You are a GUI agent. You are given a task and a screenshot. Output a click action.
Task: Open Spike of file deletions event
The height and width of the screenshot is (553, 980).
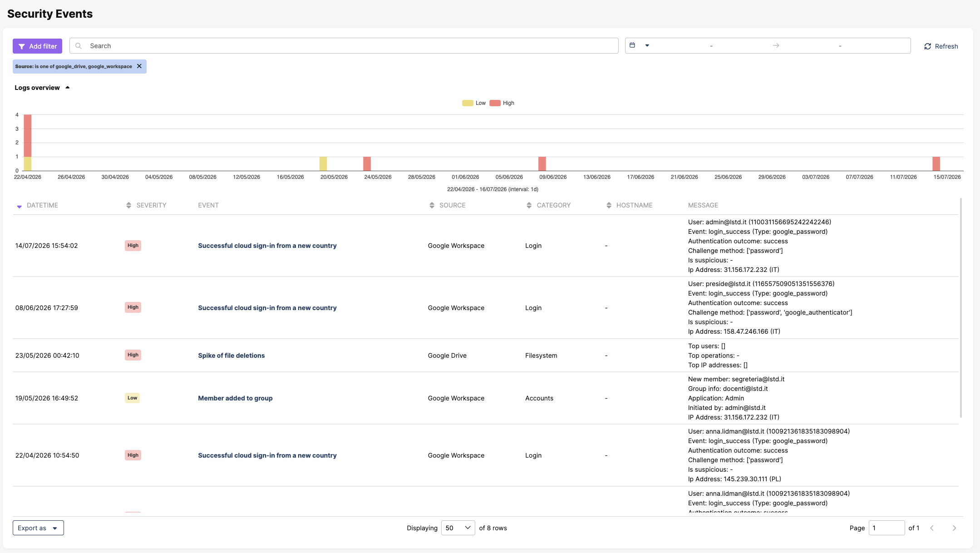(x=231, y=355)
